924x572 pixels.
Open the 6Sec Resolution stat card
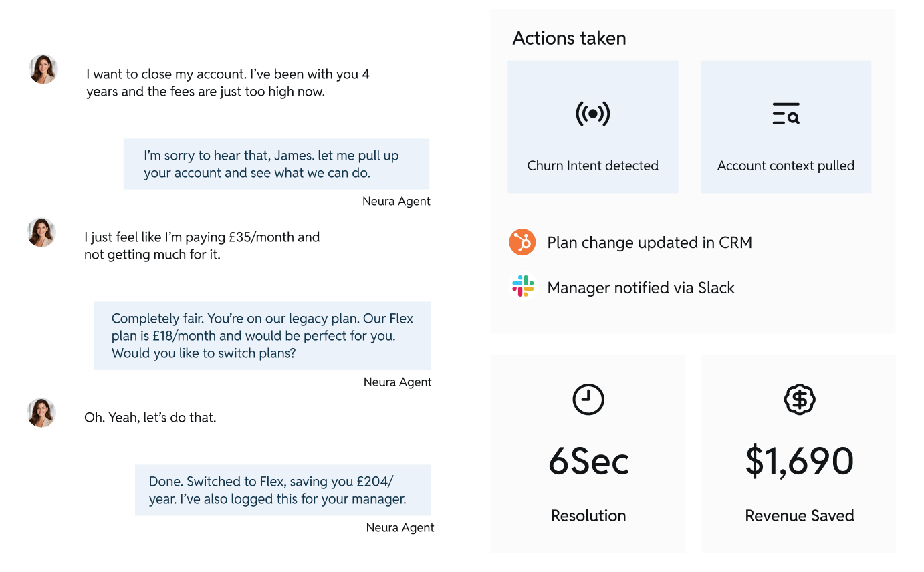pyautogui.click(x=587, y=454)
